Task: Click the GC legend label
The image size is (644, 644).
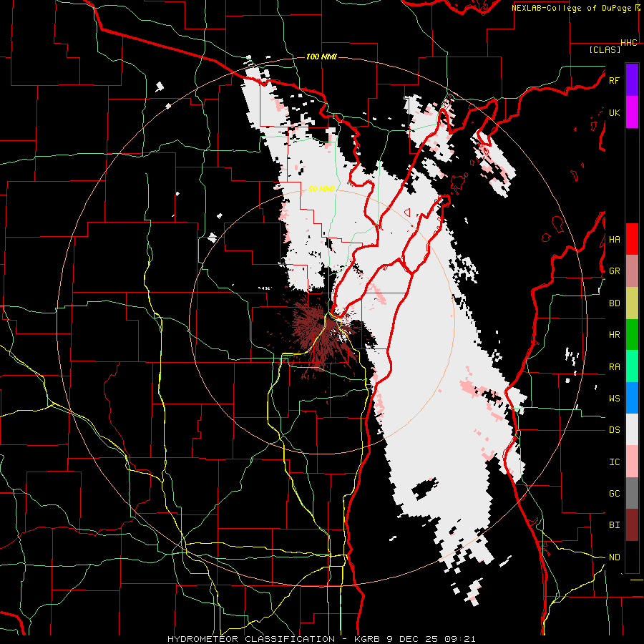Action: [x=614, y=493]
